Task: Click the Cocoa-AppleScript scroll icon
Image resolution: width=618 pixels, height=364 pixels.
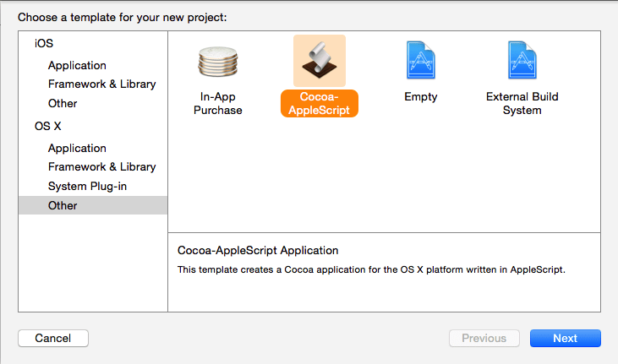Action: 319,61
